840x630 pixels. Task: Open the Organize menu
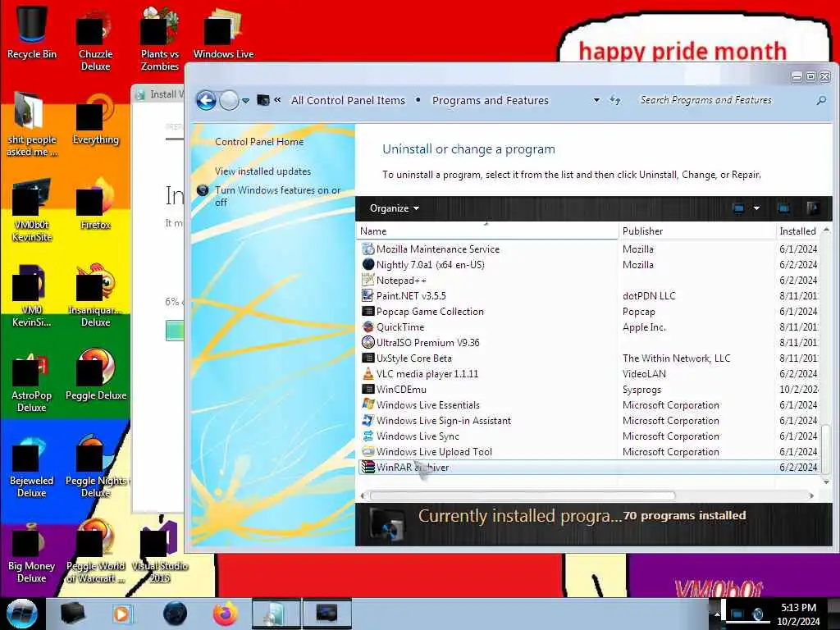click(395, 208)
